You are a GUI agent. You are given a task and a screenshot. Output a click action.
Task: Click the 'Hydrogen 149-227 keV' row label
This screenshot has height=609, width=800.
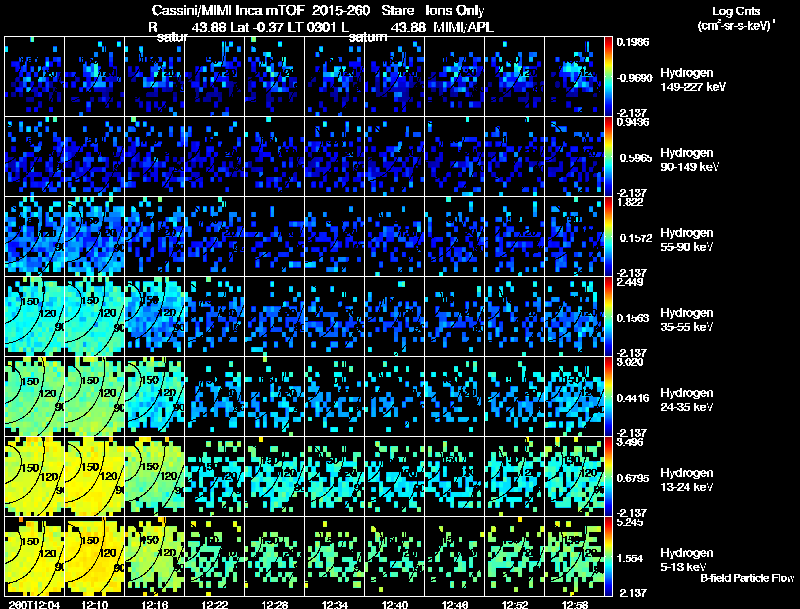pyautogui.click(x=692, y=80)
